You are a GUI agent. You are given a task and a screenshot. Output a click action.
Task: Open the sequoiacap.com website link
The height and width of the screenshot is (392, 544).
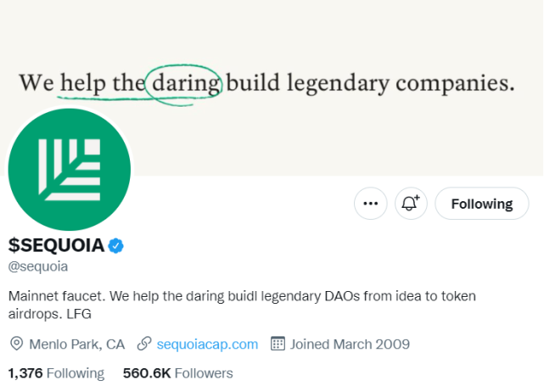pos(207,344)
